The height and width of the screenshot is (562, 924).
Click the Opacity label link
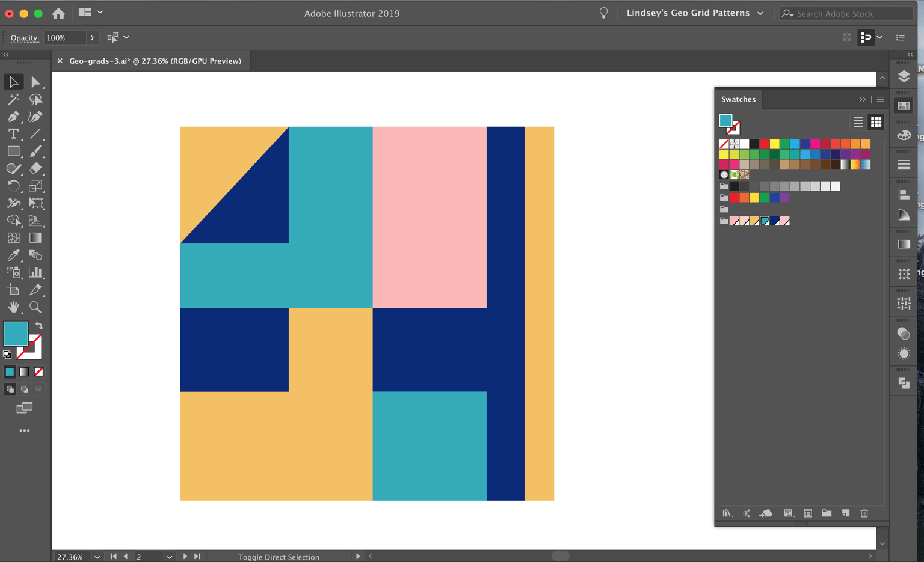[x=25, y=38]
